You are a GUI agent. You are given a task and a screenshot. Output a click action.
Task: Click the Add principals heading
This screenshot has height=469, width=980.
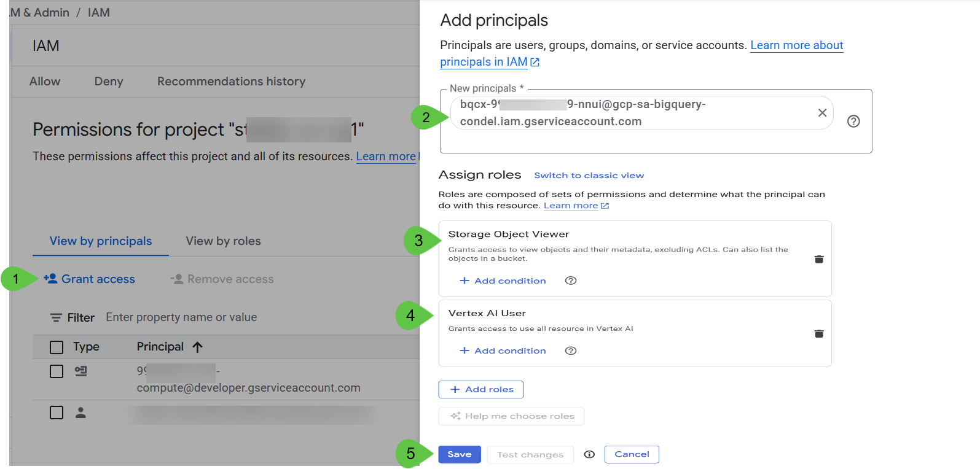coord(494,20)
